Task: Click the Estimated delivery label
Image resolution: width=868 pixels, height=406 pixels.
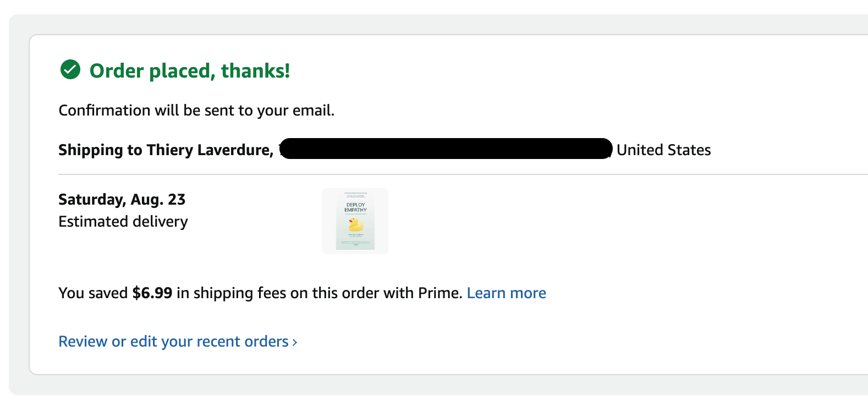Action: (123, 222)
